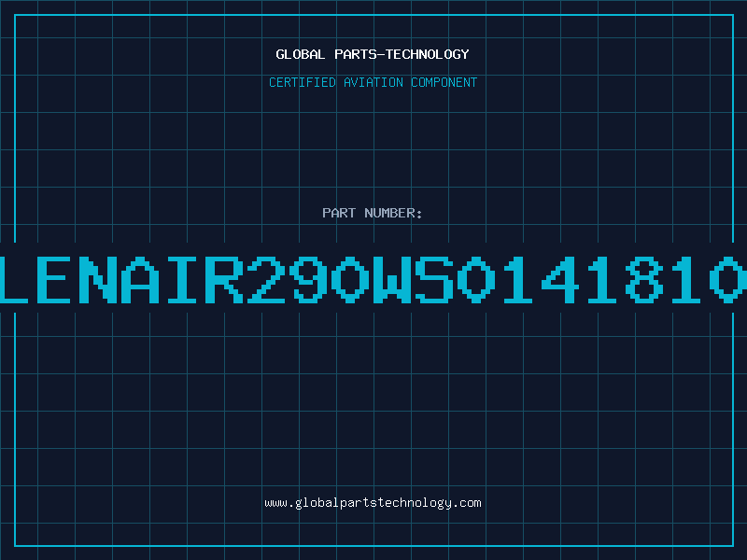Click the ".com" ending of the URL

tap(466, 503)
